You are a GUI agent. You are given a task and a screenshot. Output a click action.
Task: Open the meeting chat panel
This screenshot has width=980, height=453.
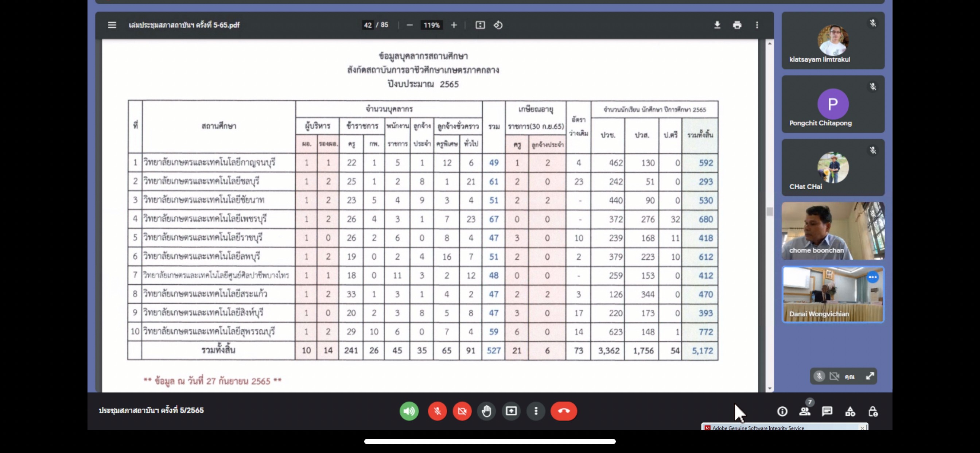coord(827,411)
